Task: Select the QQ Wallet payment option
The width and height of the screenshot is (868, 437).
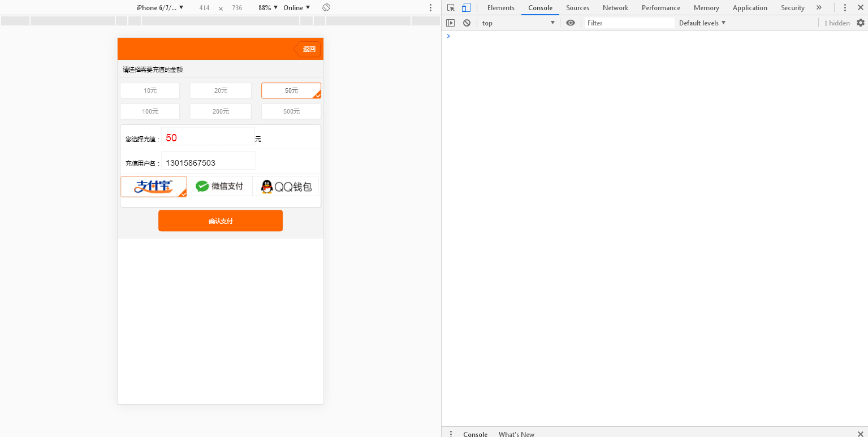Action: (286, 187)
